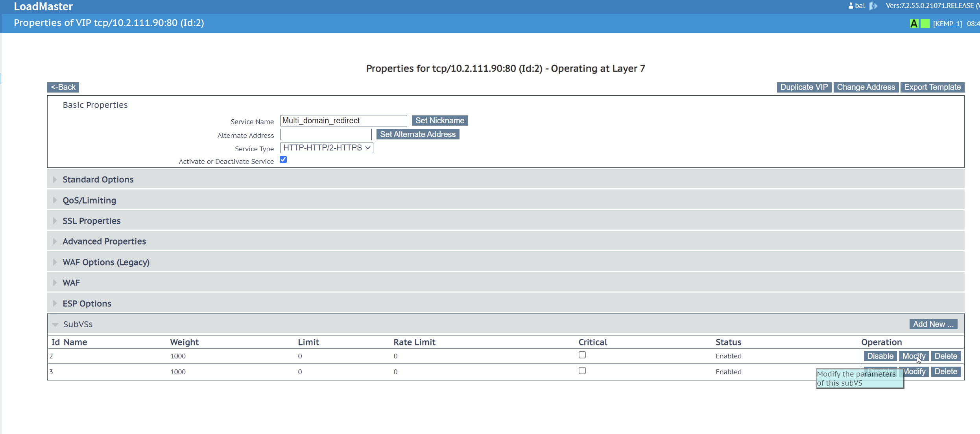Click the LoadMaster logo text
The width and height of the screenshot is (980, 434).
pos(43,6)
